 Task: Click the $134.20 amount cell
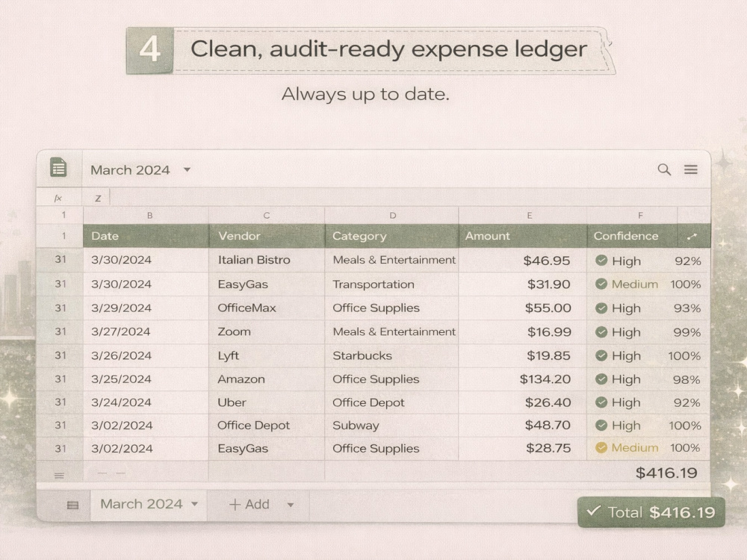click(x=523, y=379)
